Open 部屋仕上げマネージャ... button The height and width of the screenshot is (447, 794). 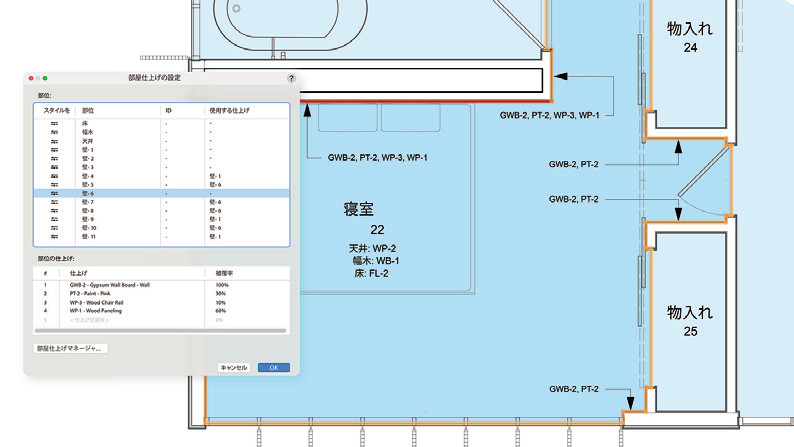pyautogui.click(x=70, y=348)
